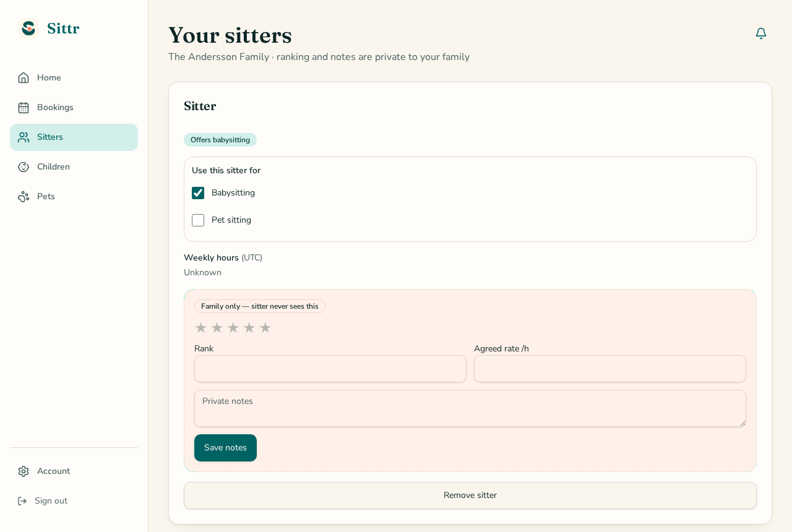792x532 pixels.
Task: Open Account settings link
Action: 74,471
